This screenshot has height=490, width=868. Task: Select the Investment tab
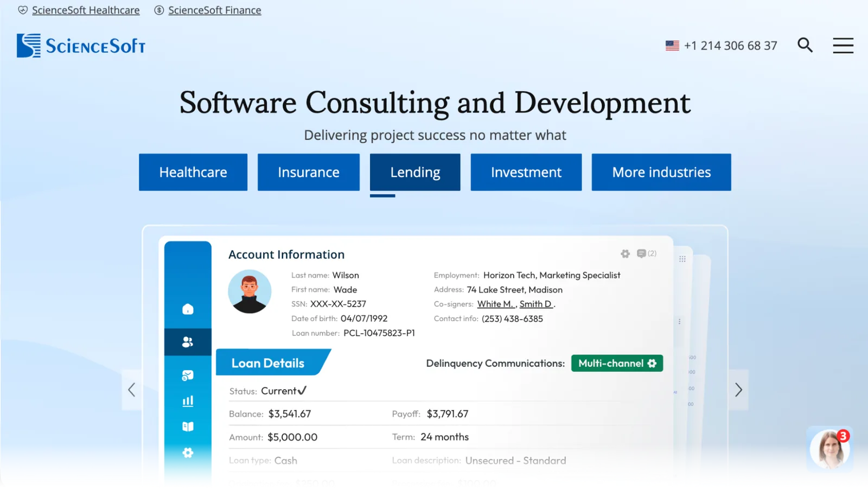[526, 172]
